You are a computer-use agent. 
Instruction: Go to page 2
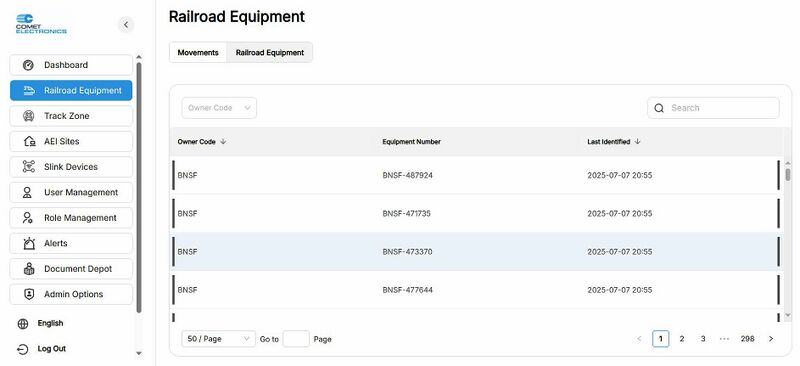click(x=682, y=339)
